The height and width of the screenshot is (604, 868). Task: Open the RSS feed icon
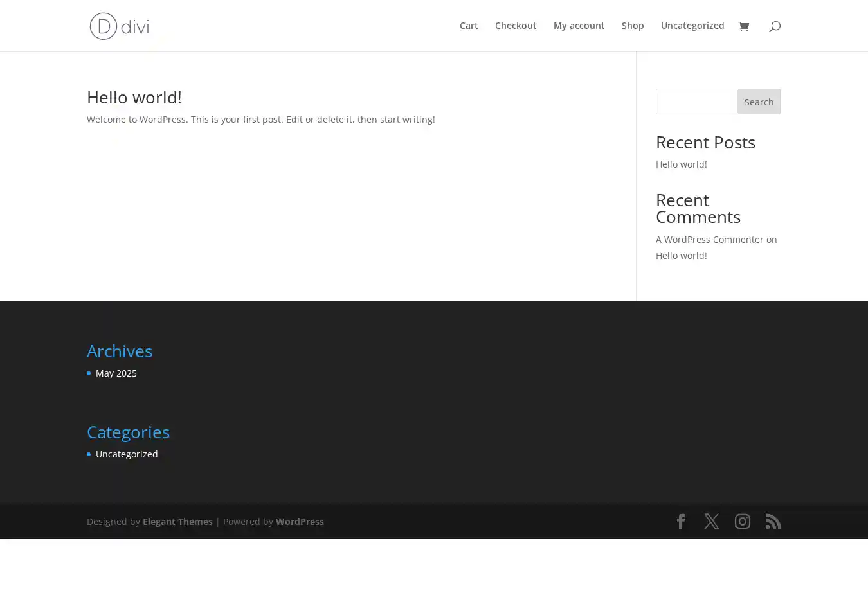coord(773,522)
